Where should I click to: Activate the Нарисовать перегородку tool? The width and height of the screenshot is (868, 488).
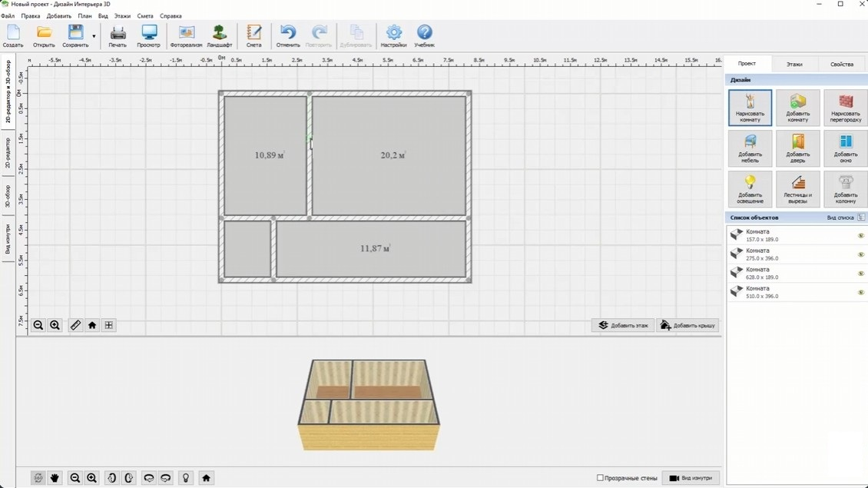pos(845,108)
